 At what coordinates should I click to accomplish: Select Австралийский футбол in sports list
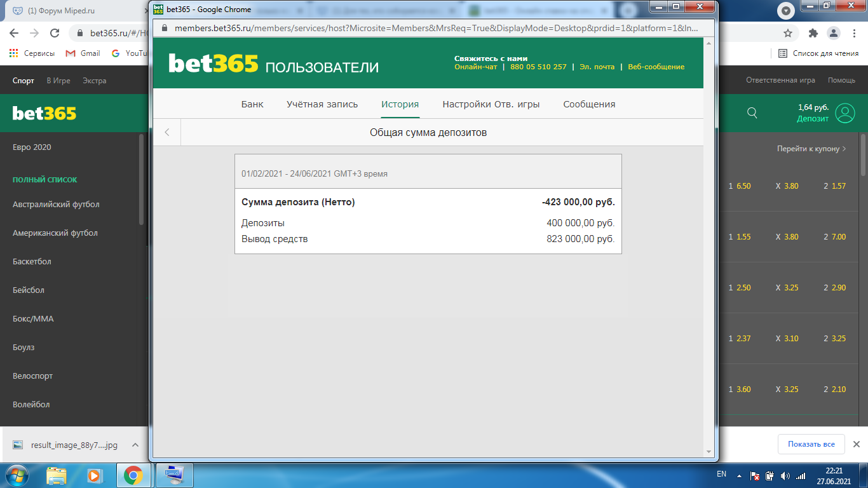coord(56,205)
